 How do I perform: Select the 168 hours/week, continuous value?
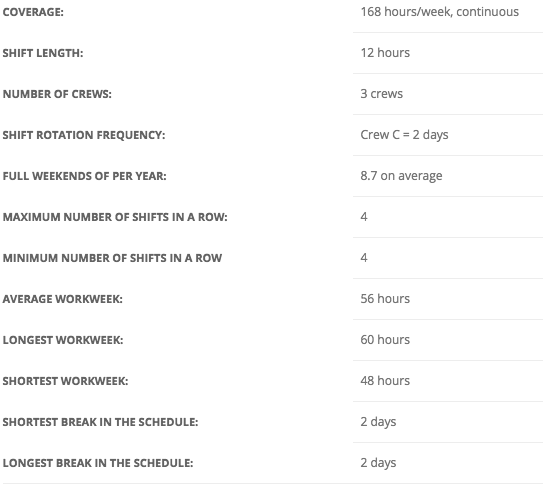[439, 12]
